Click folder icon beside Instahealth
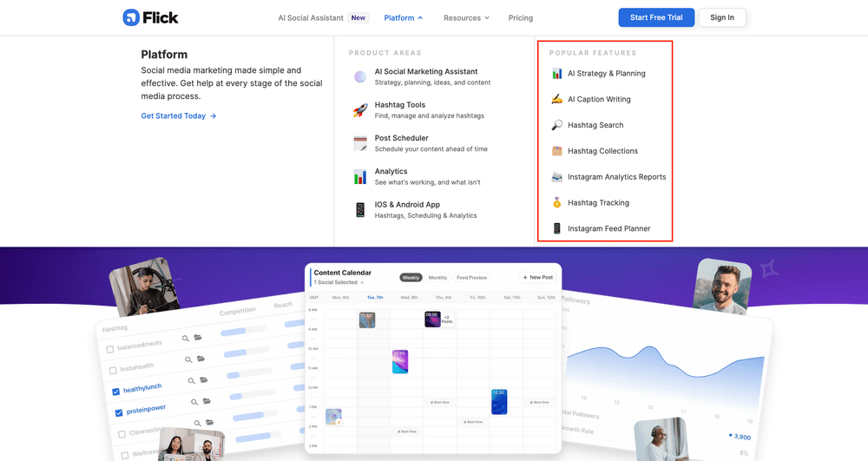This screenshot has width=868, height=461. pos(201,359)
